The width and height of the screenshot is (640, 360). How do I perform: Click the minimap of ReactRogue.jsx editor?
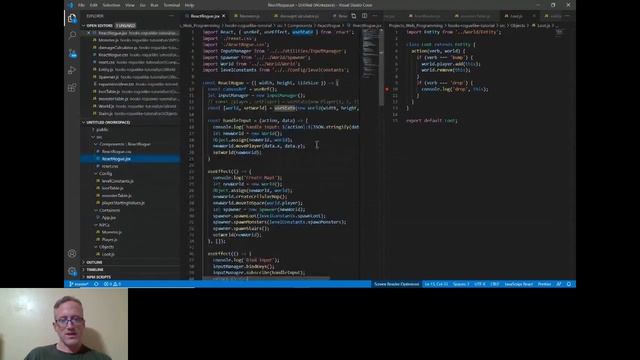point(370,53)
